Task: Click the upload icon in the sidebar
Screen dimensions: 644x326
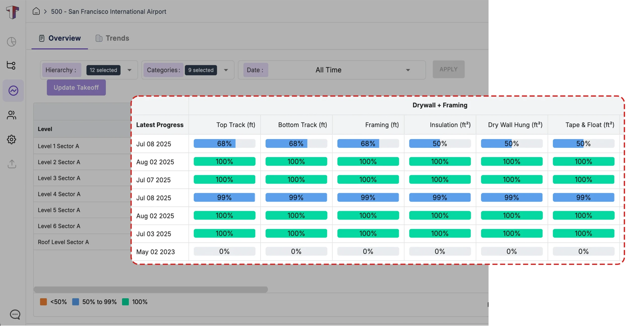Action: pos(12,164)
